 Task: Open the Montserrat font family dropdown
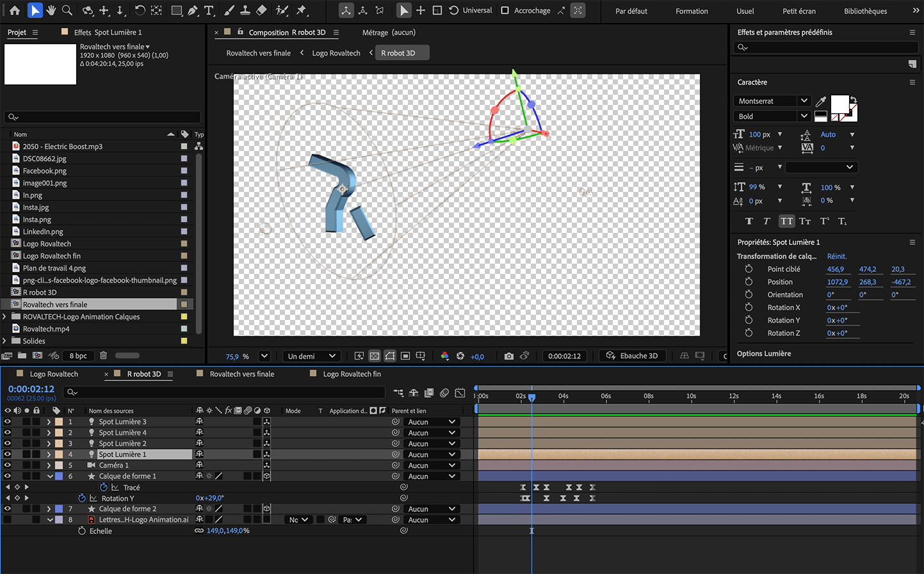click(x=804, y=101)
